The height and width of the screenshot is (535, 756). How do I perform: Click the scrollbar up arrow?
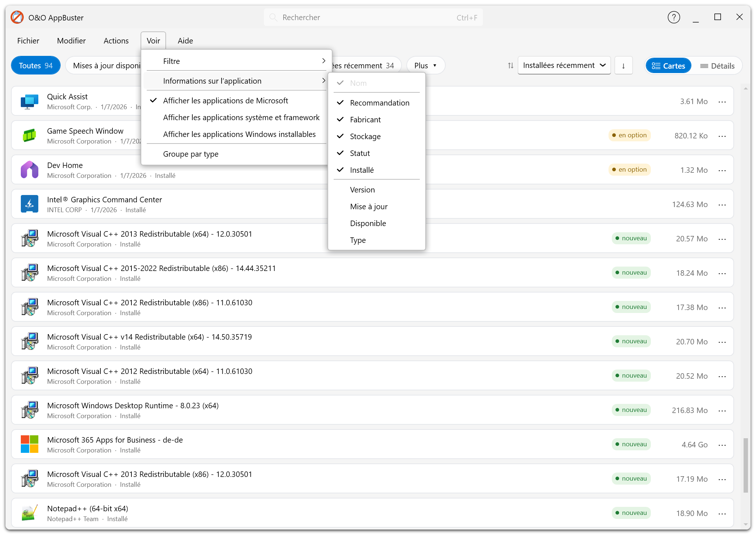(746, 88)
